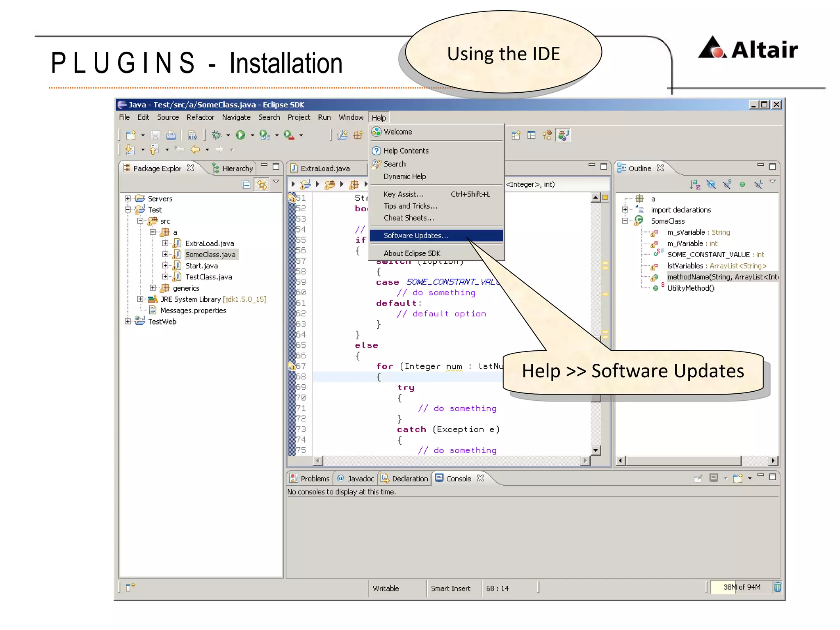Image resolution: width=840 pixels, height=630 pixels.
Task: Click the New Java Project toolbar icon
Action: (x=342, y=135)
